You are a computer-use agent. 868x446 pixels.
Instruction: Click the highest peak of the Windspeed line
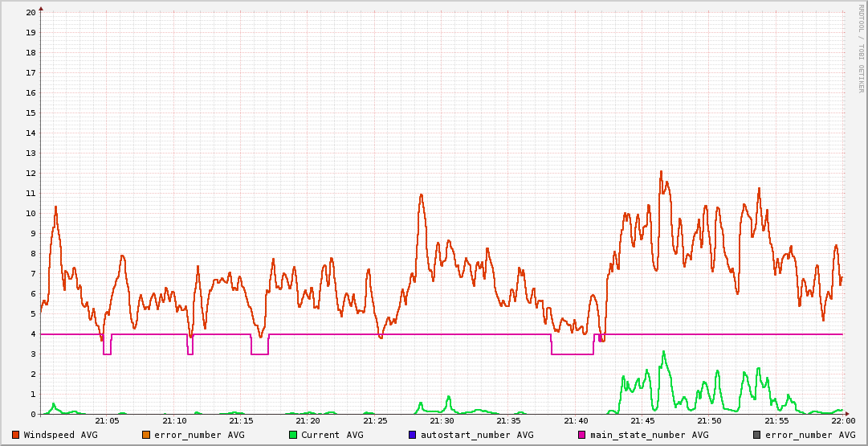point(661,172)
